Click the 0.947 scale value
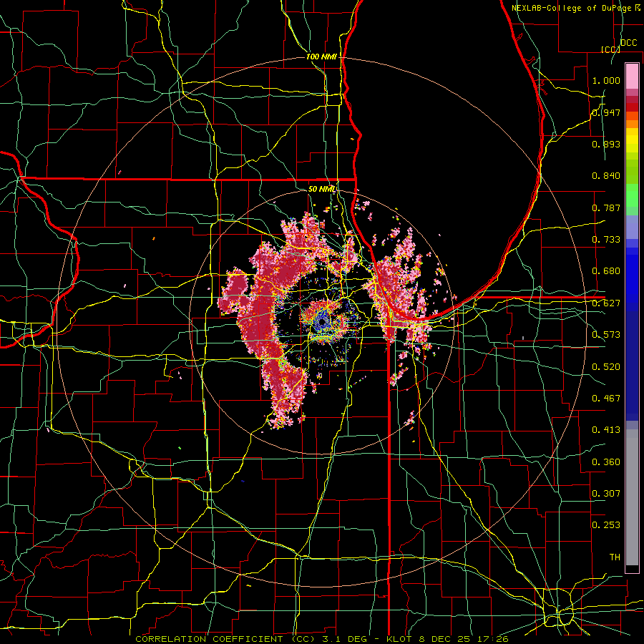This screenshot has width=644, height=644. tap(606, 112)
